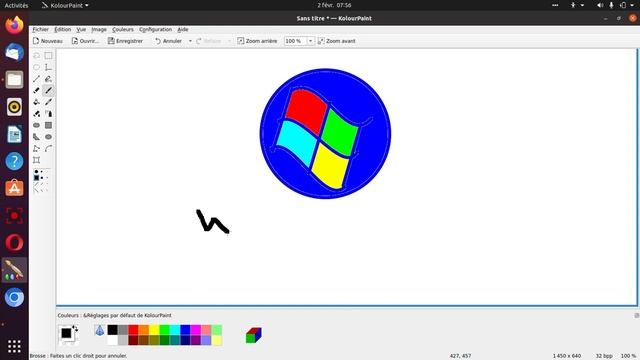Select the Pen tool
Screen dimensions: 640x360
coord(49,79)
